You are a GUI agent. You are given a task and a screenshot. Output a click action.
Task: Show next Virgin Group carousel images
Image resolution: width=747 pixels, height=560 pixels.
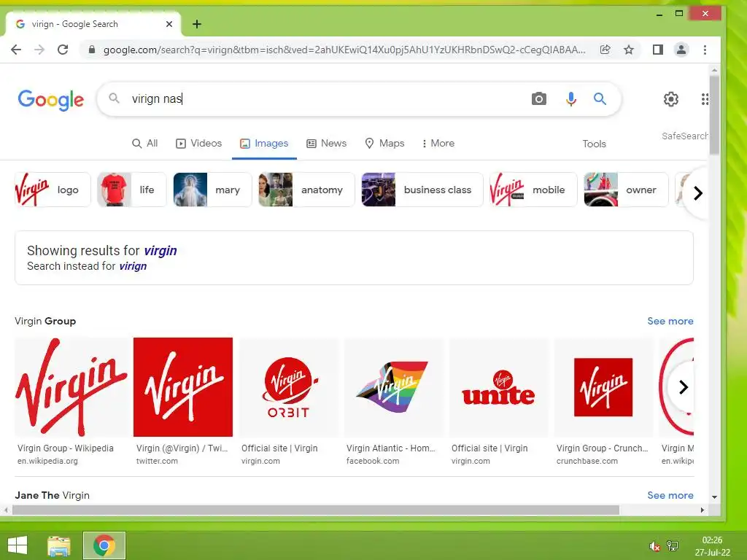pos(683,387)
